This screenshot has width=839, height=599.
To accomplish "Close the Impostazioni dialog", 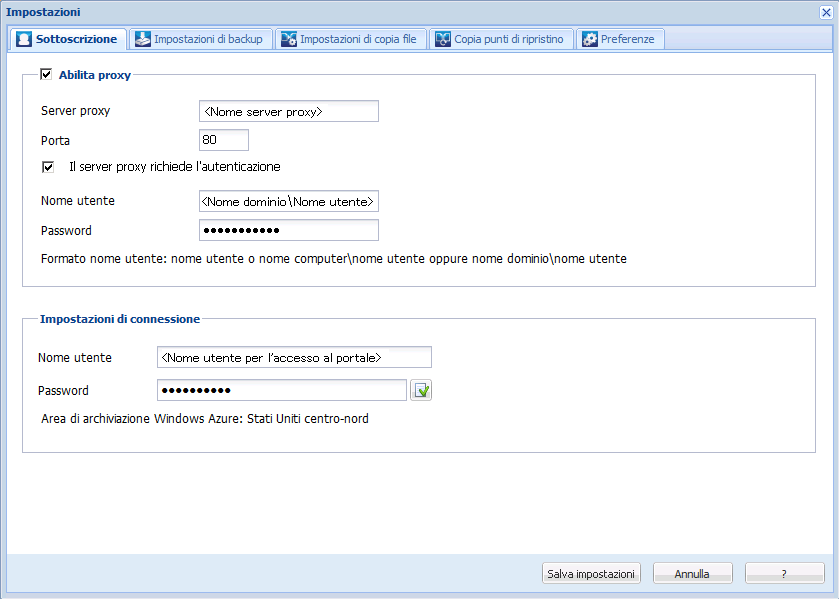I will pos(826,12).
